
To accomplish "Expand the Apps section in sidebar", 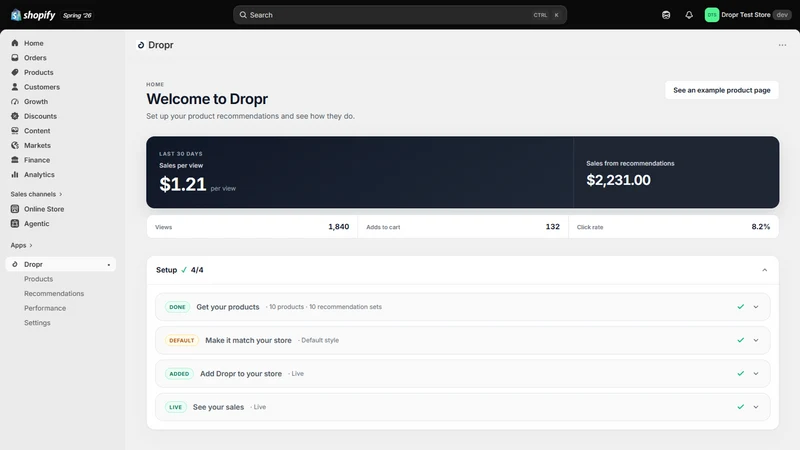I will (x=21, y=245).
